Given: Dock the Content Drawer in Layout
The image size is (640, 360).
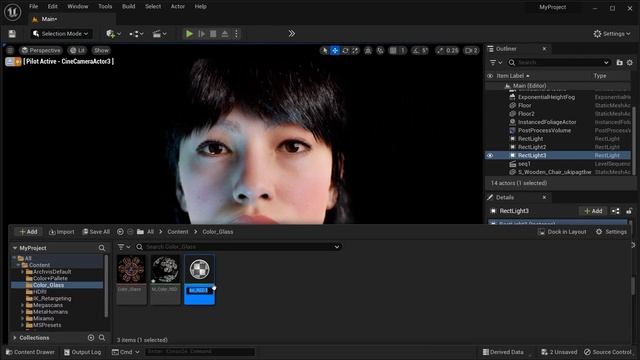Looking at the screenshot, I should [x=562, y=232].
